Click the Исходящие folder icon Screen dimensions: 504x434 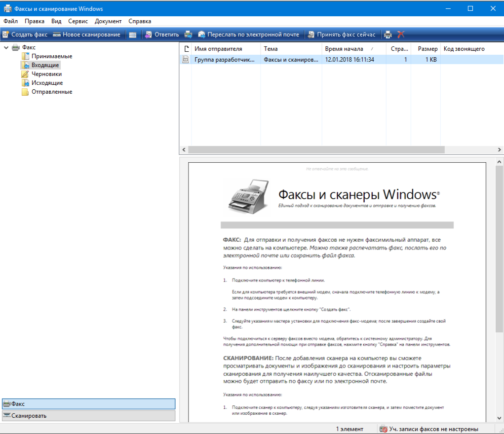[25, 83]
